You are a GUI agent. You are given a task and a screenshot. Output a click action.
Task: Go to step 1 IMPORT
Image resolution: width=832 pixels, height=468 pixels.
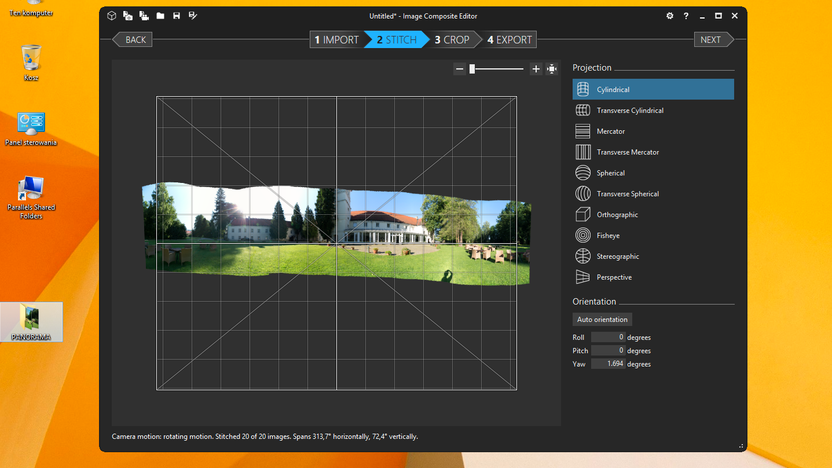[x=336, y=40]
